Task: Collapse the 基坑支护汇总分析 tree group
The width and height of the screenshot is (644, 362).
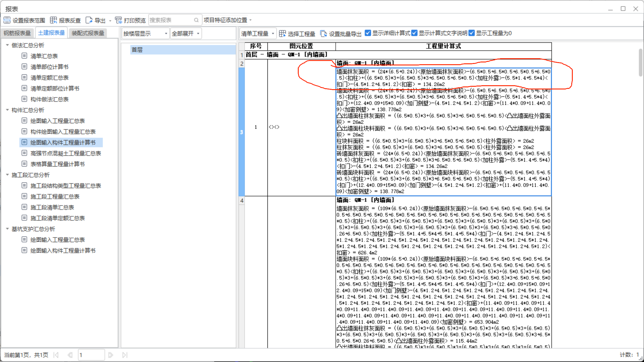Action: point(7,229)
